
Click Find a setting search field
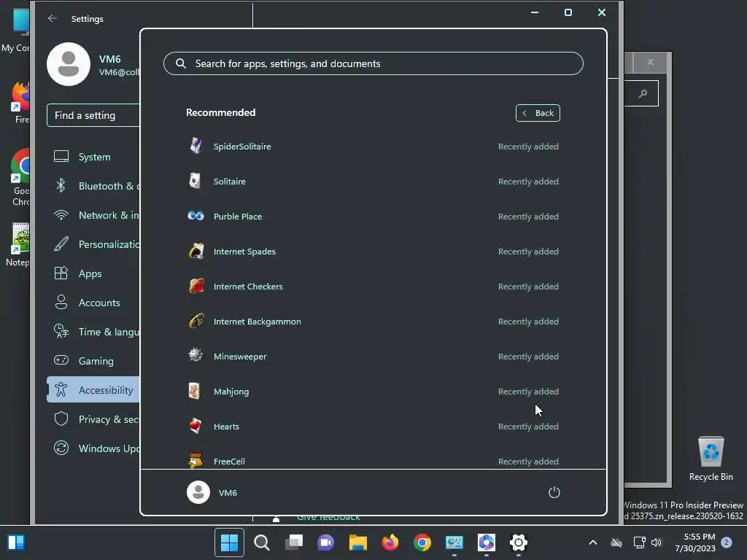93,115
